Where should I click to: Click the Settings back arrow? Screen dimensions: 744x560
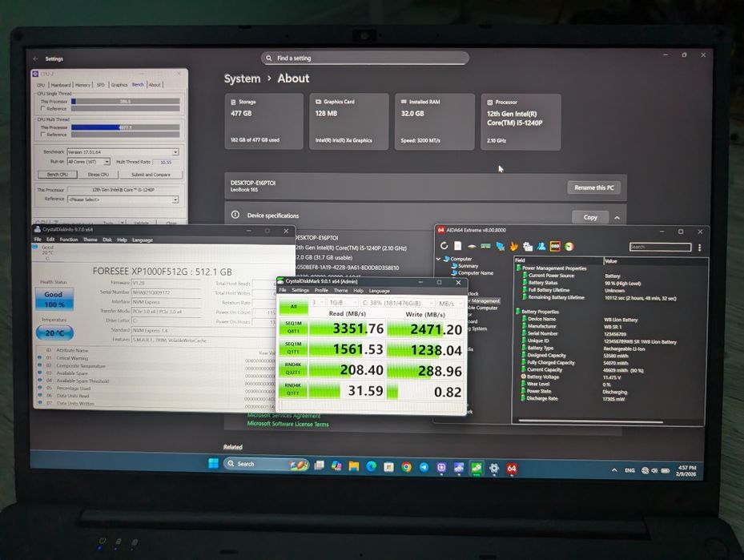[35, 58]
